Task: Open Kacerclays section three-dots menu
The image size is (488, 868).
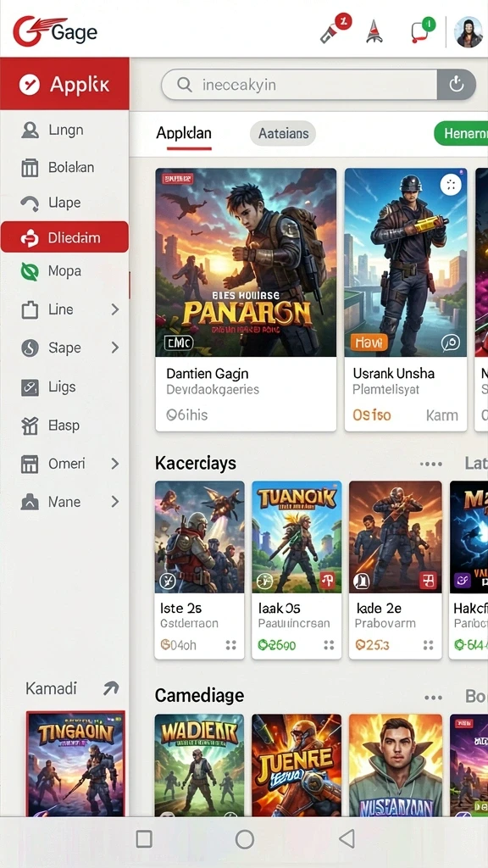Action: pos(431,464)
